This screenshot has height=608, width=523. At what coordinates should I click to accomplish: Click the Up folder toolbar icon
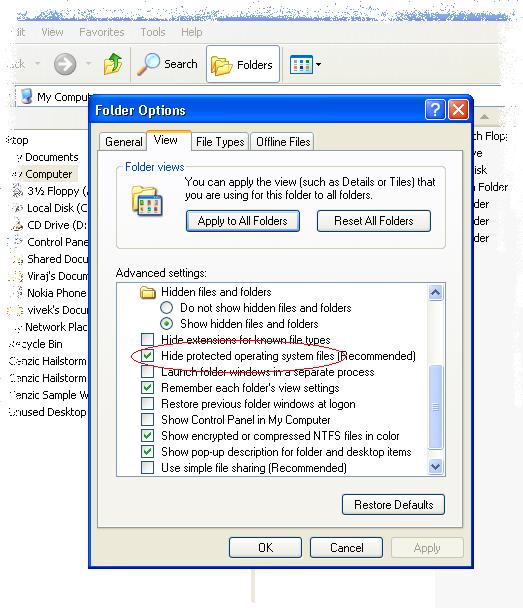pos(113,64)
